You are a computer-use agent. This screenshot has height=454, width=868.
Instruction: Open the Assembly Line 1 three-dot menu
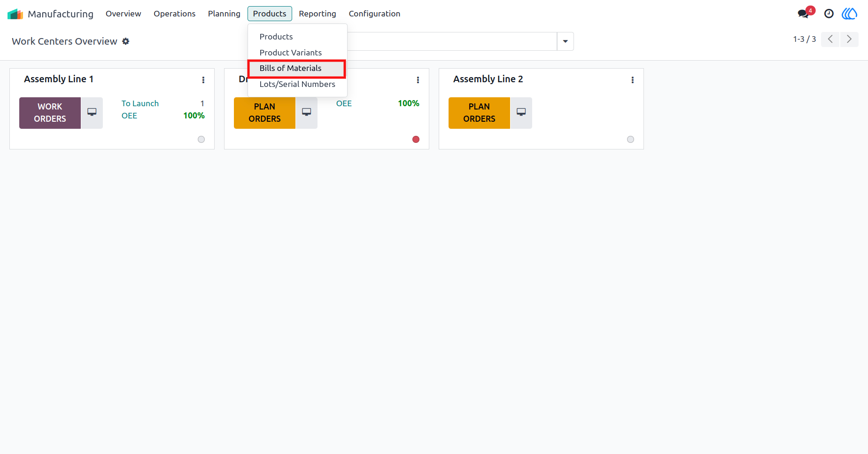pos(203,80)
